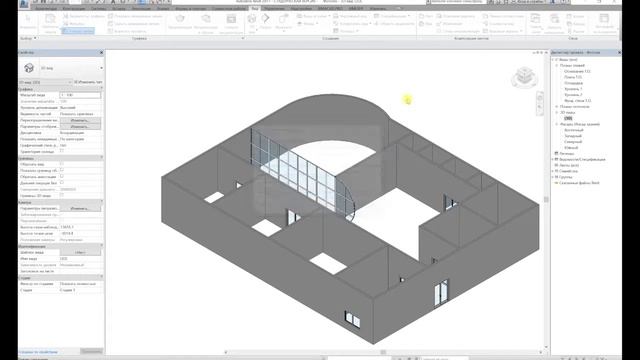Image resolution: width=640 pixels, height=360 pixels.
Task: Open the Select panel dropdown under Modify
Action: click(x=29, y=38)
